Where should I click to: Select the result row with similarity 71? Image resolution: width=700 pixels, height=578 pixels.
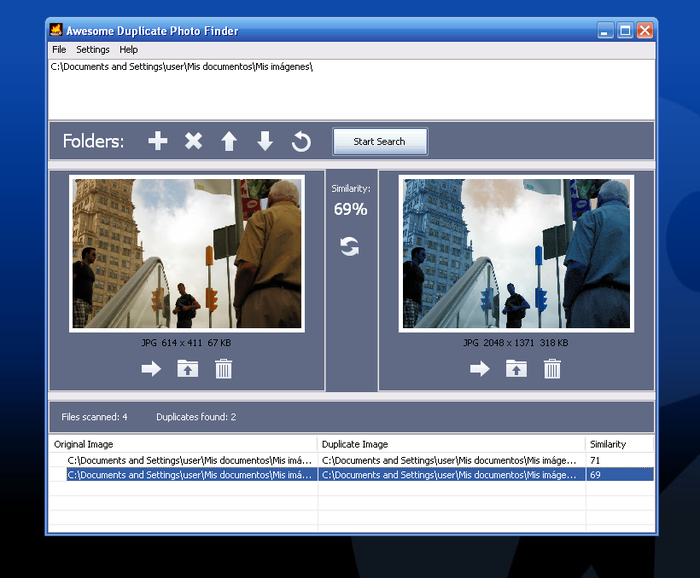point(352,460)
